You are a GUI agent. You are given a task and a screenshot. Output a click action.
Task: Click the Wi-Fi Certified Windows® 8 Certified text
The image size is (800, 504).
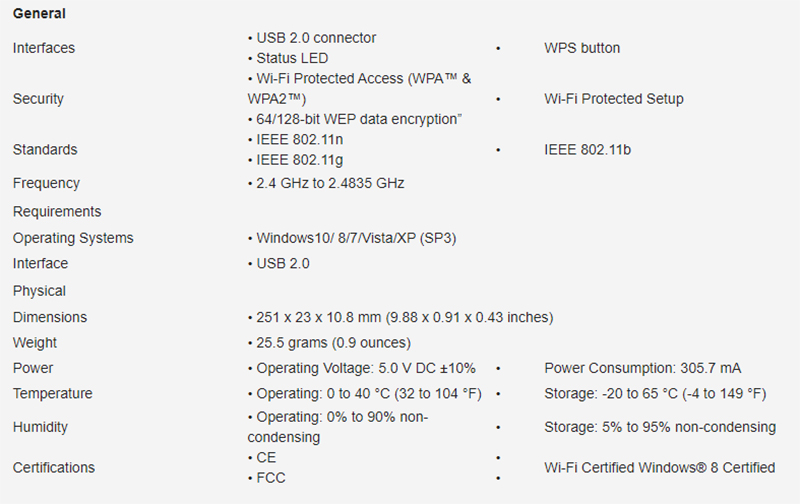coord(660,467)
